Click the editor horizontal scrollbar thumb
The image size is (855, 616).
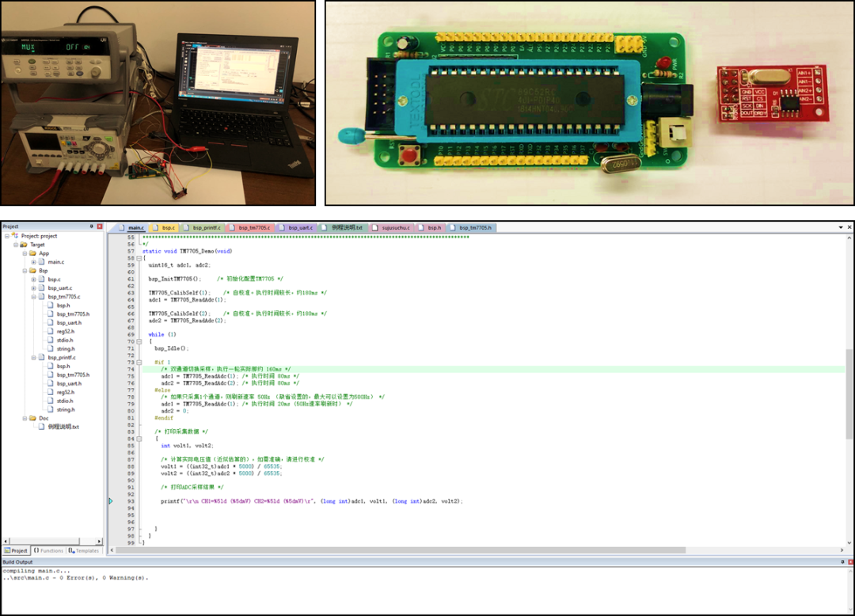[x=401, y=550]
